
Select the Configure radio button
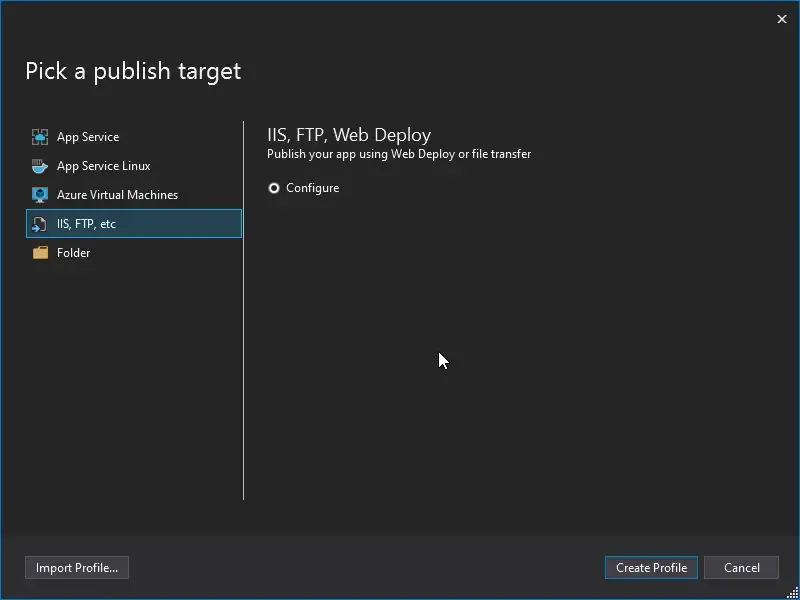[x=273, y=187]
